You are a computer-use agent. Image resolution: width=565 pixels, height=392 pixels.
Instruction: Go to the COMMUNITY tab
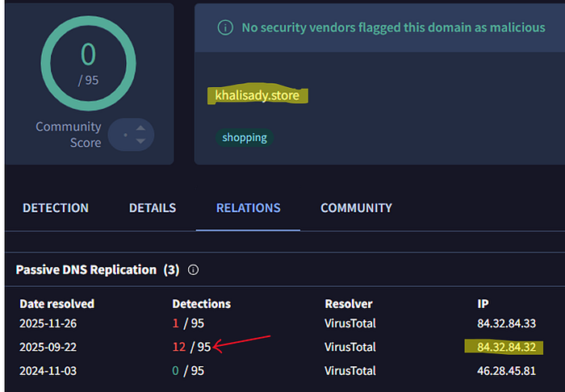pyautogui.click(x=357, y=208)
